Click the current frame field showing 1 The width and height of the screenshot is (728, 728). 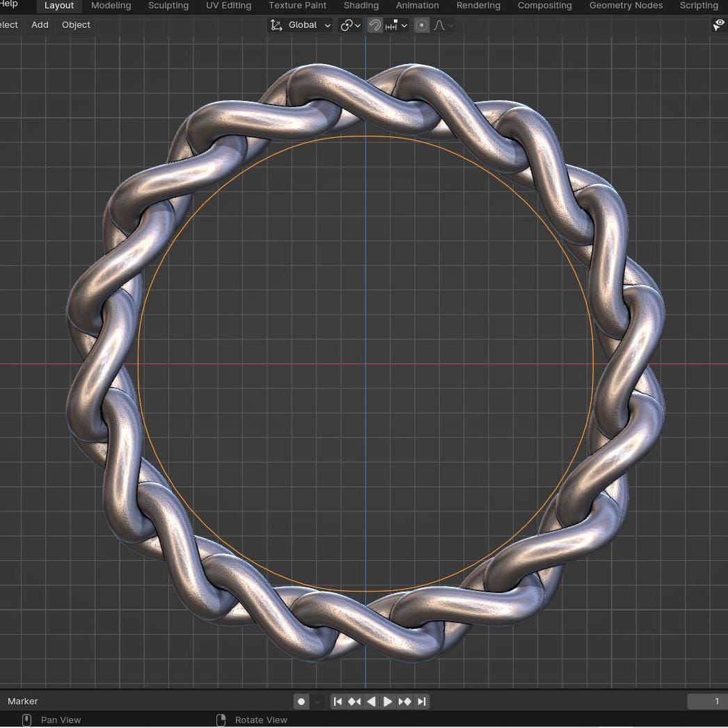(707, 702)
